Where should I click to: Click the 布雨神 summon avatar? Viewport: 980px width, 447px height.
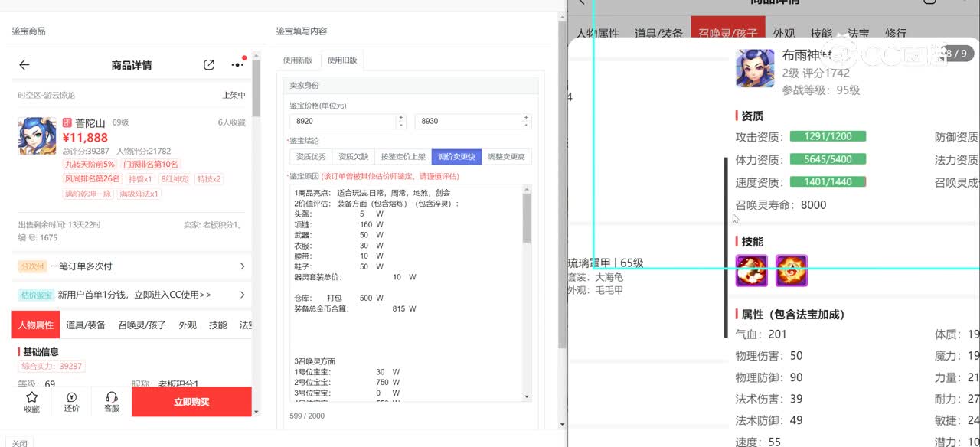755,69
